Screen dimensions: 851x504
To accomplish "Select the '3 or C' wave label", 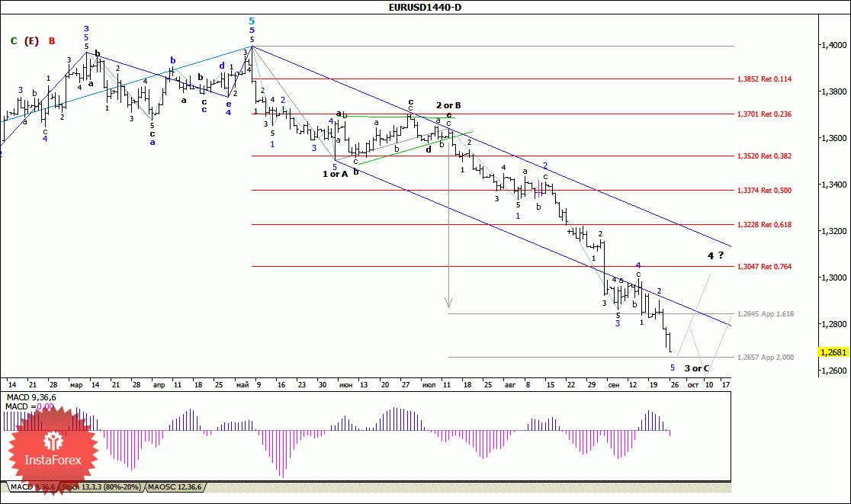I will 697,368.
